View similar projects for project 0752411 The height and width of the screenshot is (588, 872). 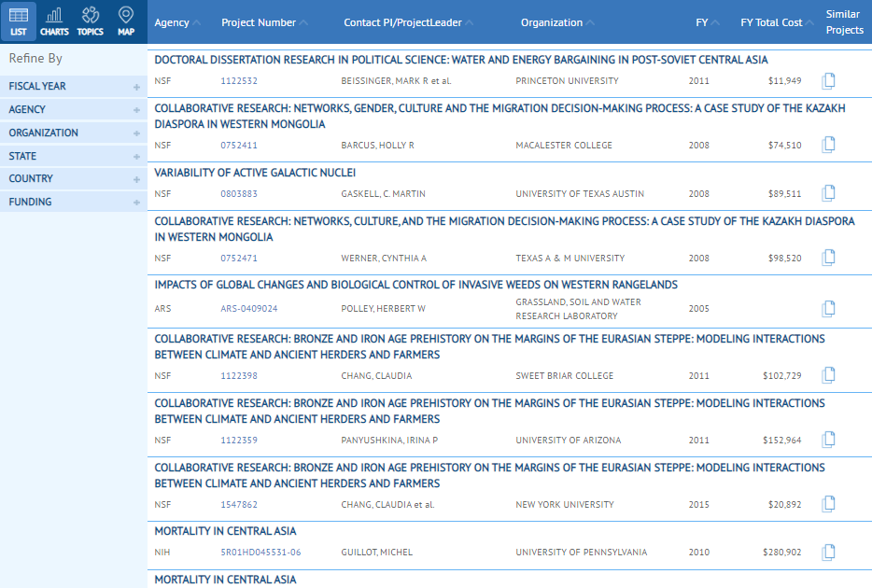828,145
